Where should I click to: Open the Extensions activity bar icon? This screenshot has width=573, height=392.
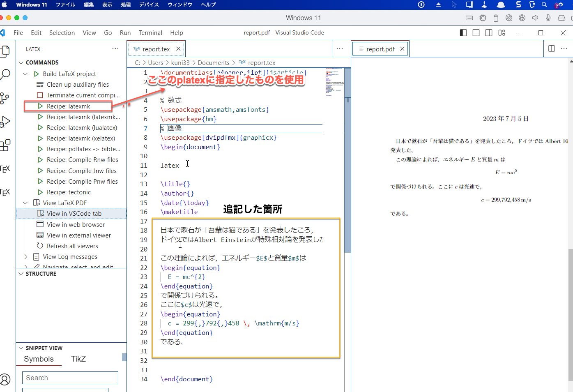[x=5, y=145]
